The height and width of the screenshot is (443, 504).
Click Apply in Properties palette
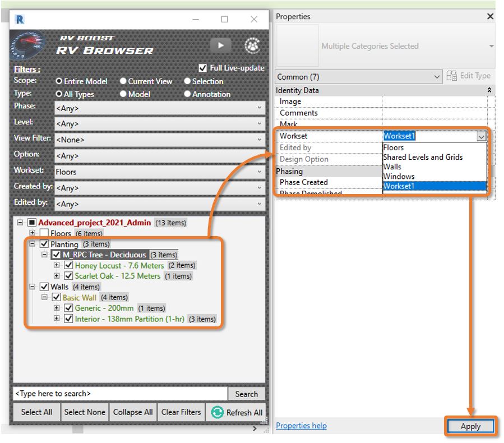(x=470, y=426)
